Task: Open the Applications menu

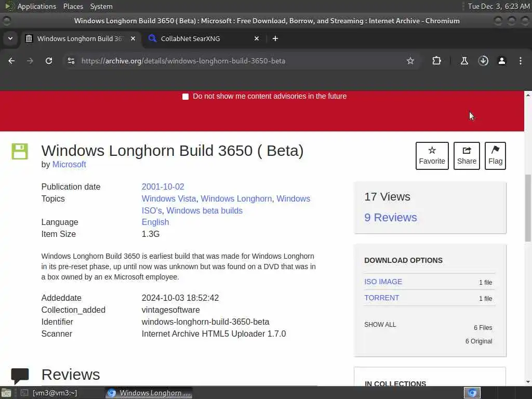Action: [37, 6]
